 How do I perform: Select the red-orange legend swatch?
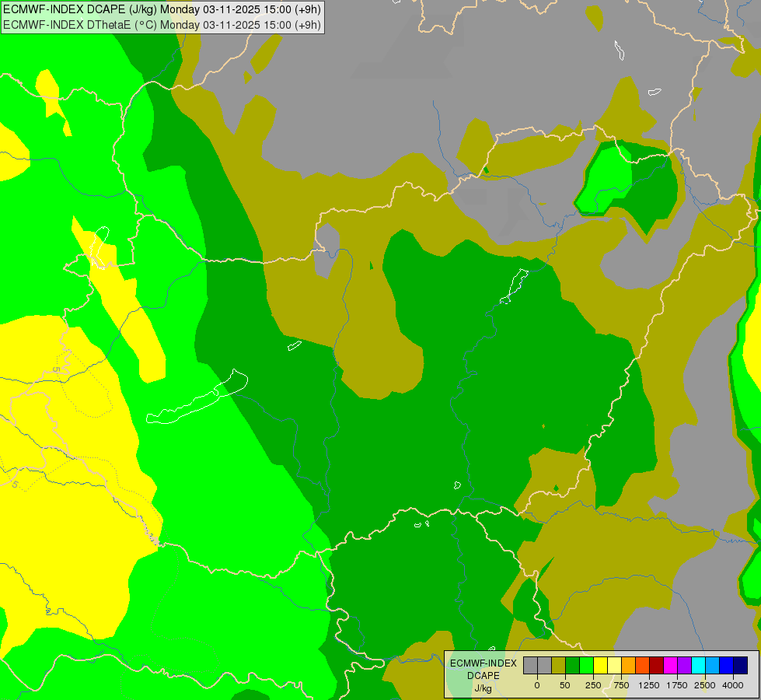(x=643, y=666)
